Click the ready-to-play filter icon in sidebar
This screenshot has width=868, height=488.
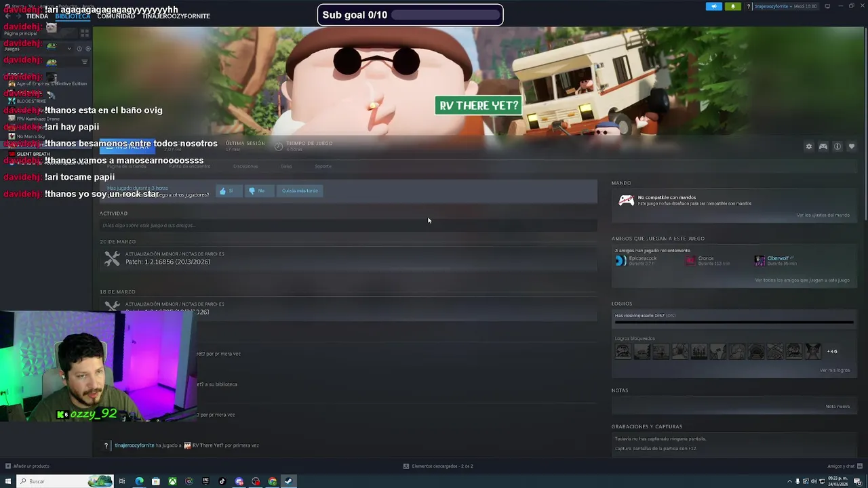coord(87,49)
